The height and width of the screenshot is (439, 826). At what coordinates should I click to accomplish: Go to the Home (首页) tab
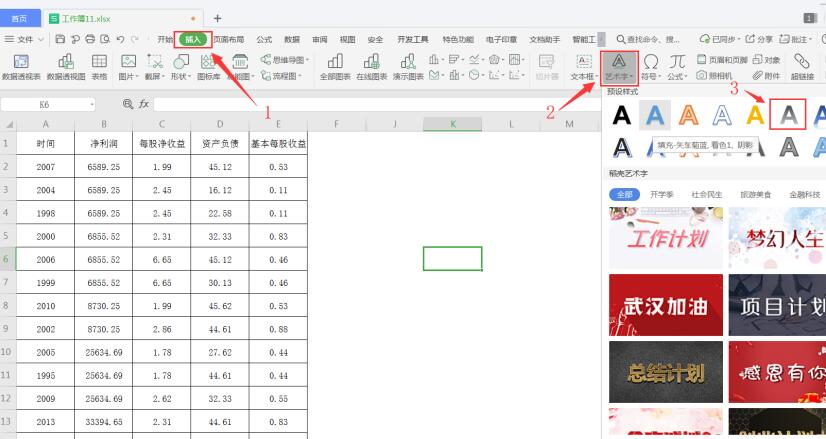19,18
